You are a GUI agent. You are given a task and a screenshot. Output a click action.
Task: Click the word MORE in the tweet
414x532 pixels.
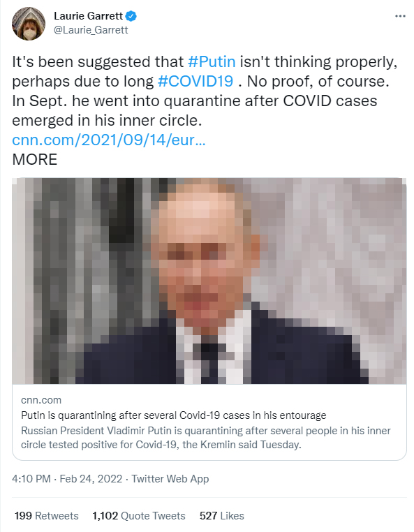pos(35,159)
